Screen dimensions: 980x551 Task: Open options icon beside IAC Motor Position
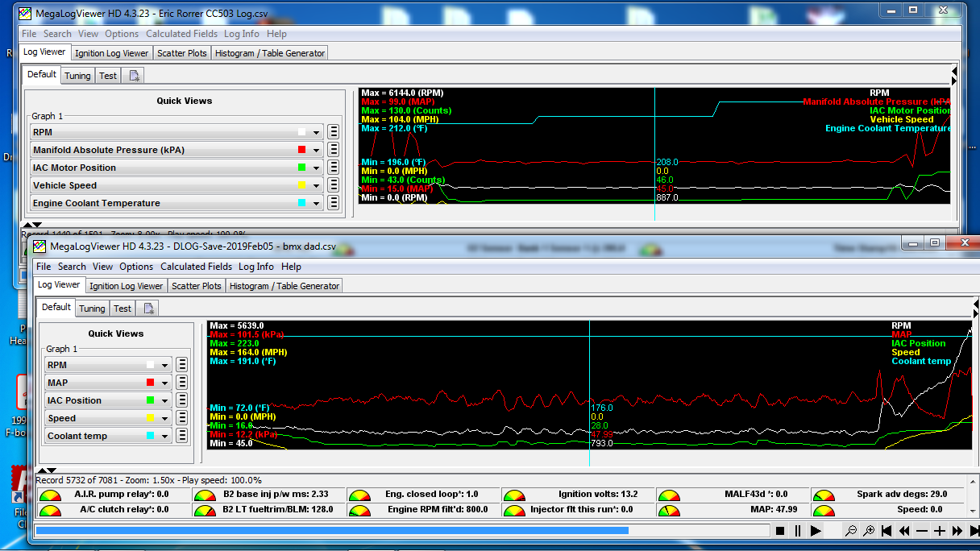(x=333, y=168)
